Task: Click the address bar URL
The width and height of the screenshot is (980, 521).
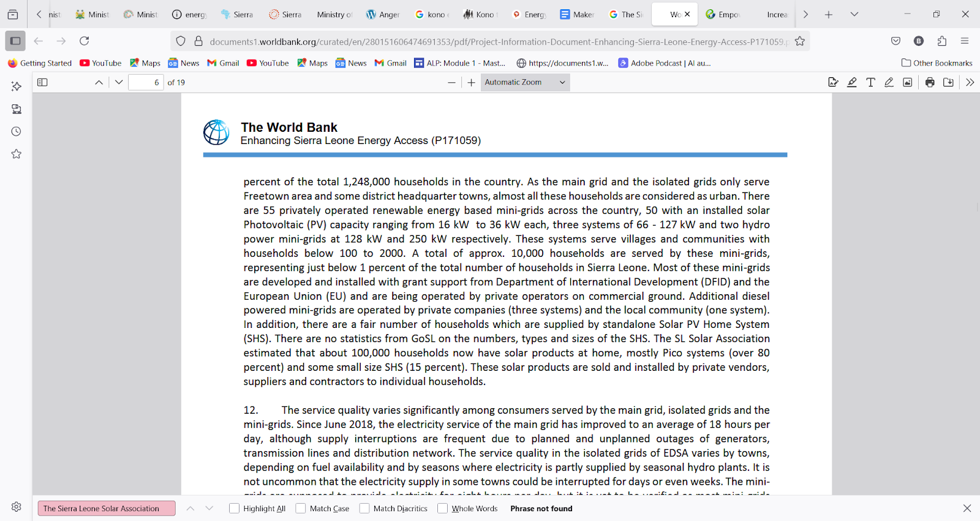Action: [499, 42]
